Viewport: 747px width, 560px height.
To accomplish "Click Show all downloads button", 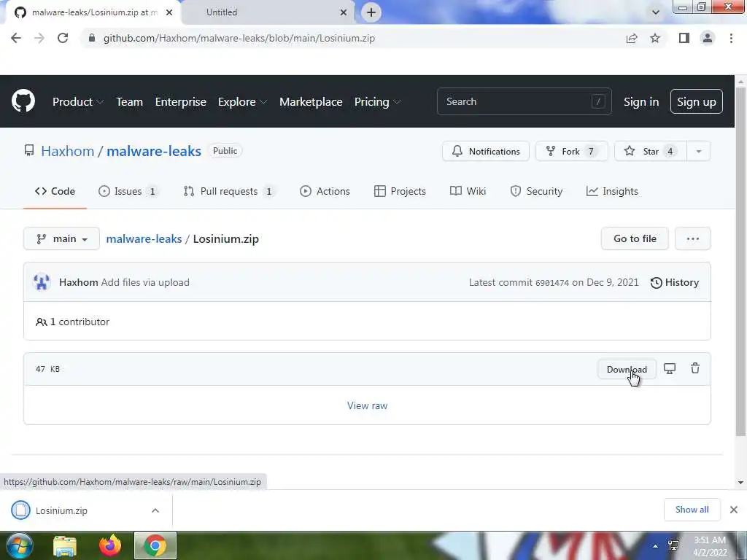I will pyautogui.click(x=692, y=510).
